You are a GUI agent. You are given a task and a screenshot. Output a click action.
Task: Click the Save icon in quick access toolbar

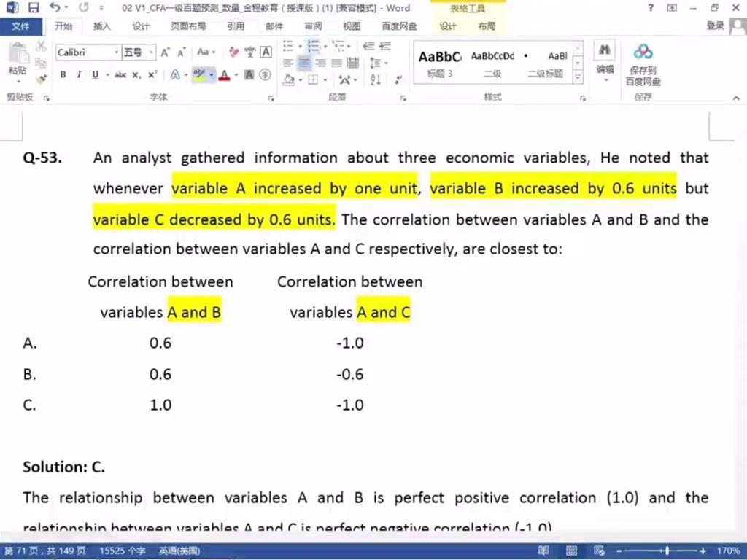point(34,8)
